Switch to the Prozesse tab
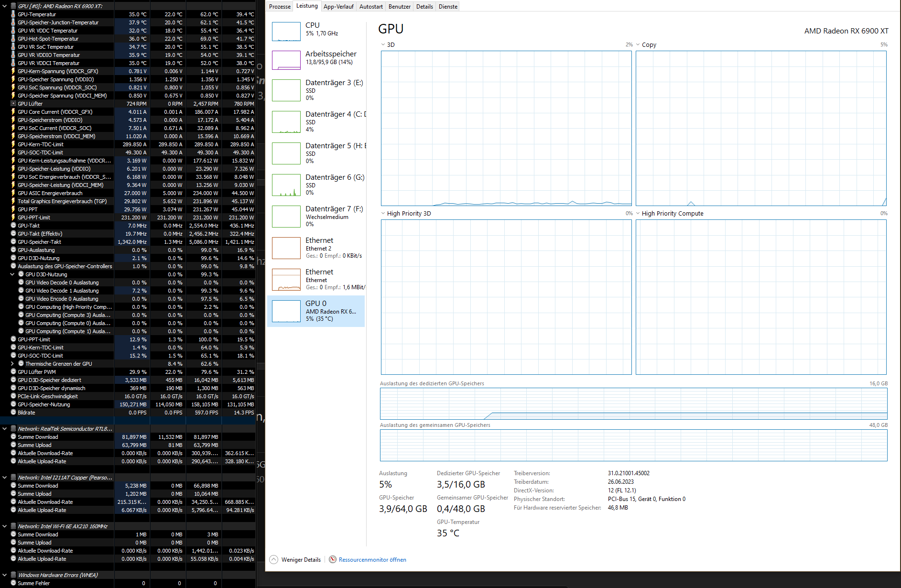 [280, 7]
